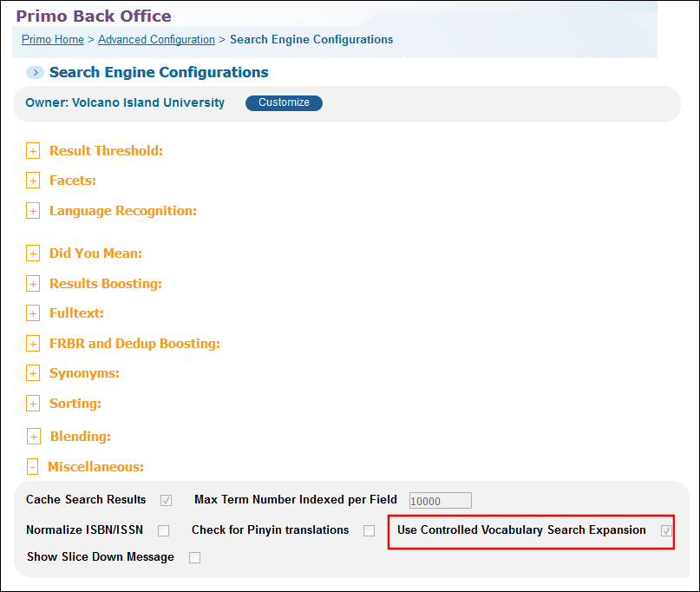Expand the Did You Mean section
700x592 pixels.
point(33,253)
